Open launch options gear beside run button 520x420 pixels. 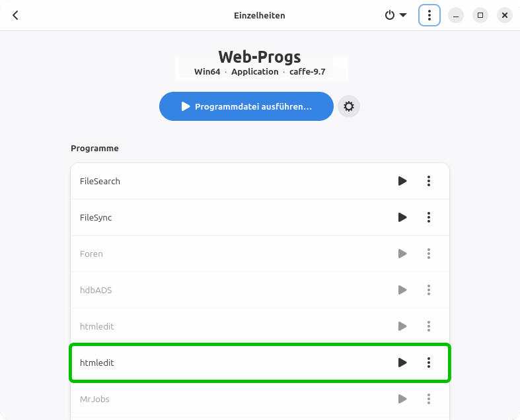[349, 106]
